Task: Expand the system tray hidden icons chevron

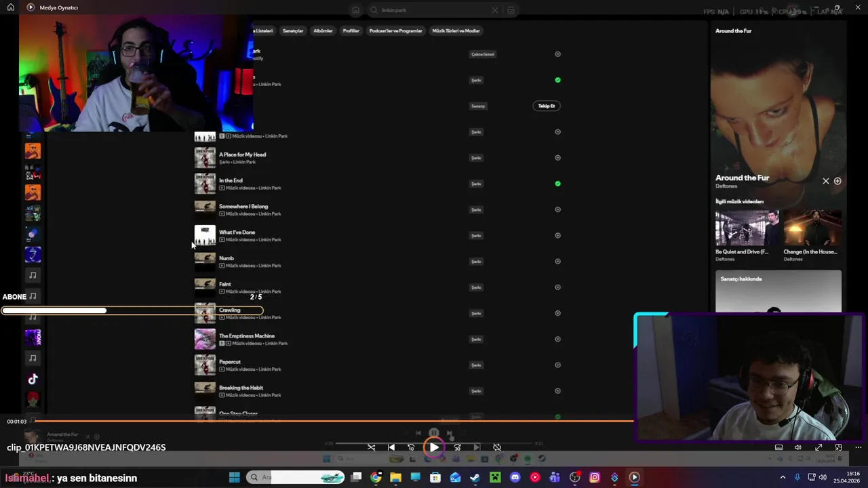Action: [783, 477]
